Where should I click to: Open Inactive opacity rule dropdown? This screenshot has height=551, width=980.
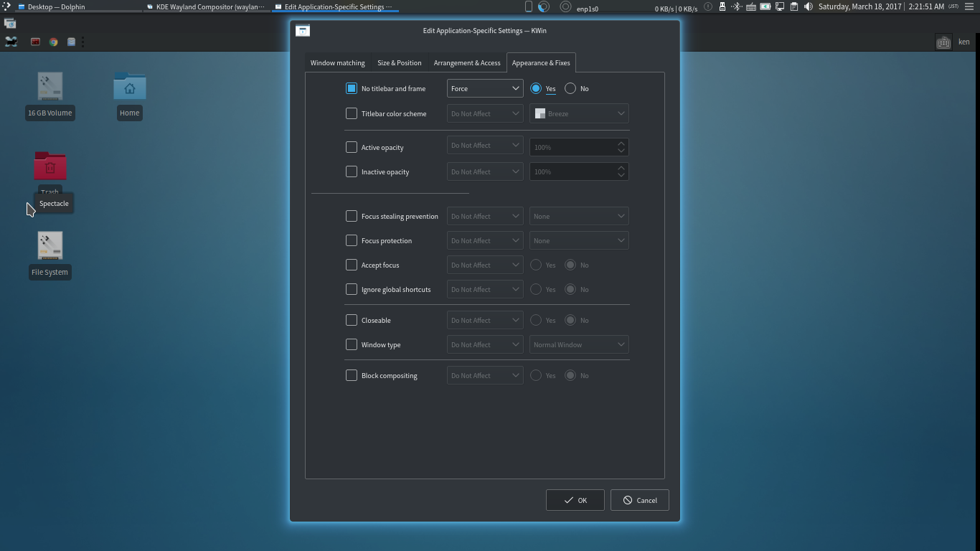pyautogui.click(x=485, y=171)
